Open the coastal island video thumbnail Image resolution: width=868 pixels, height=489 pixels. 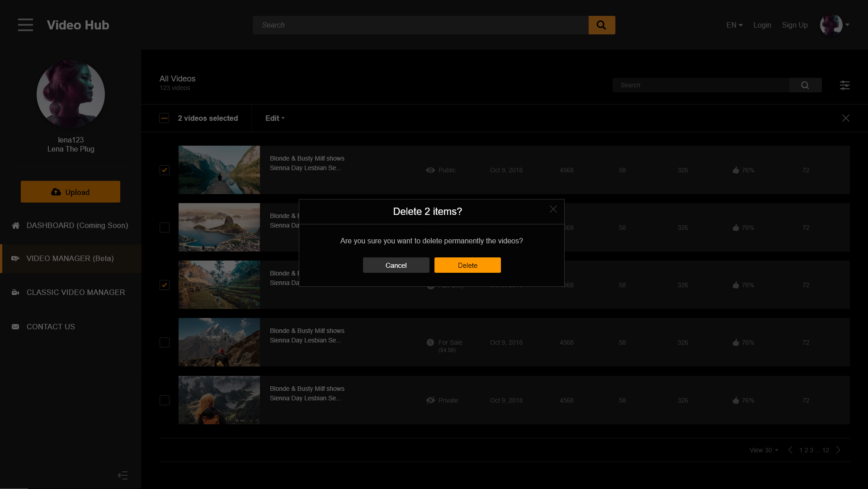pos(219,227)
